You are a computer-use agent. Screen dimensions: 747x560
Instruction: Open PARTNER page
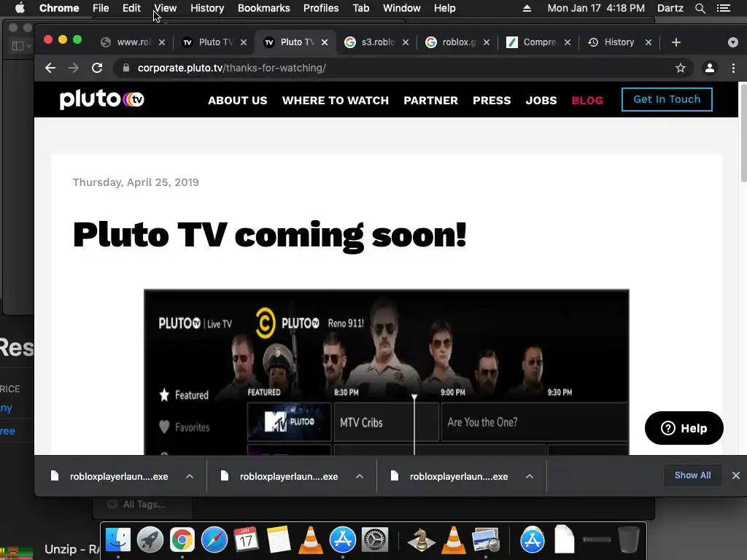[430, 101]
